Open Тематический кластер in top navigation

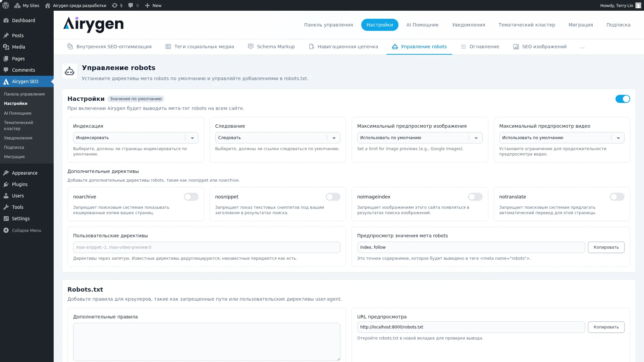point(527,25)
